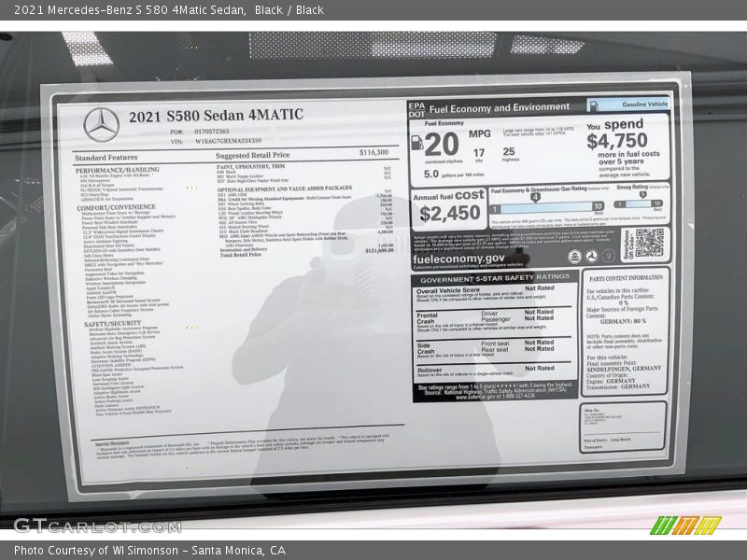747x560 pixels.
Task: Select the Standard Features heading
Action: [x=106, y=158]
